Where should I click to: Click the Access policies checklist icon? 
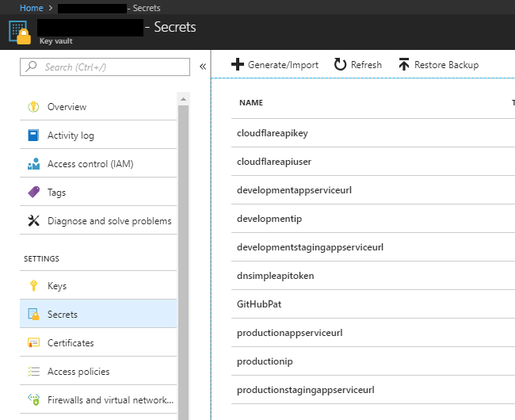pos(33,372)
